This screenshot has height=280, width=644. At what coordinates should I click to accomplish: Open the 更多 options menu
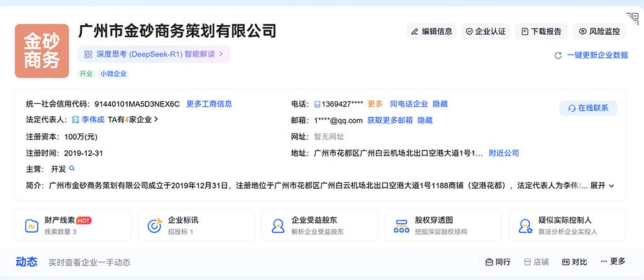[613, 262]
